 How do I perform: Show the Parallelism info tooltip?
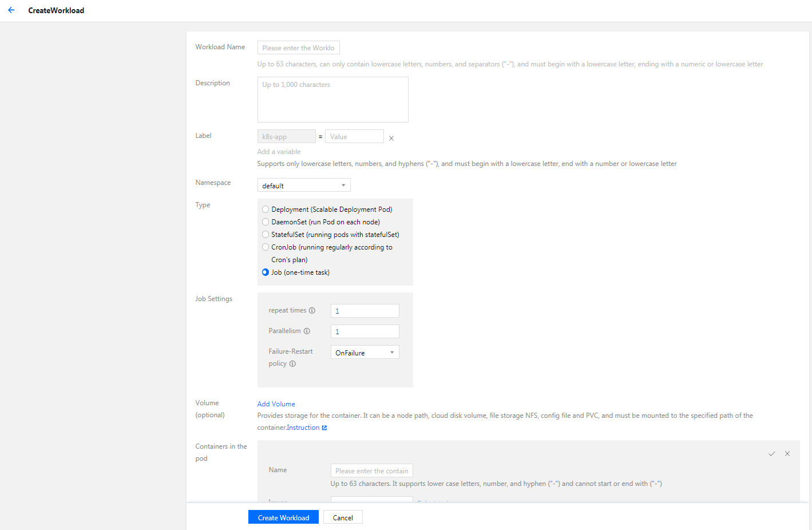[x=307, y=331]
